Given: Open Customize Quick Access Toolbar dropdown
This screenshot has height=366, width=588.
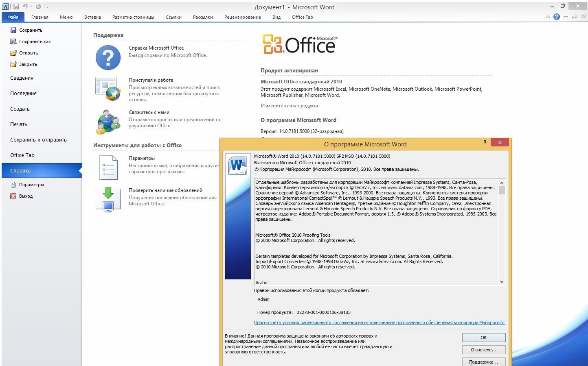Looking at the screenshot, I should coord(47,7).
